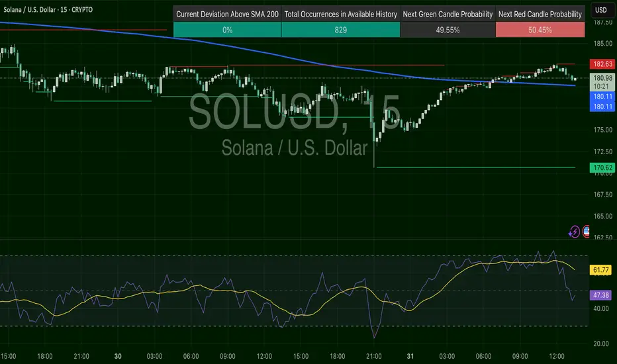Click the green 170.62 price label
Viewport: 617px width, 364px height.
point(602,167)
